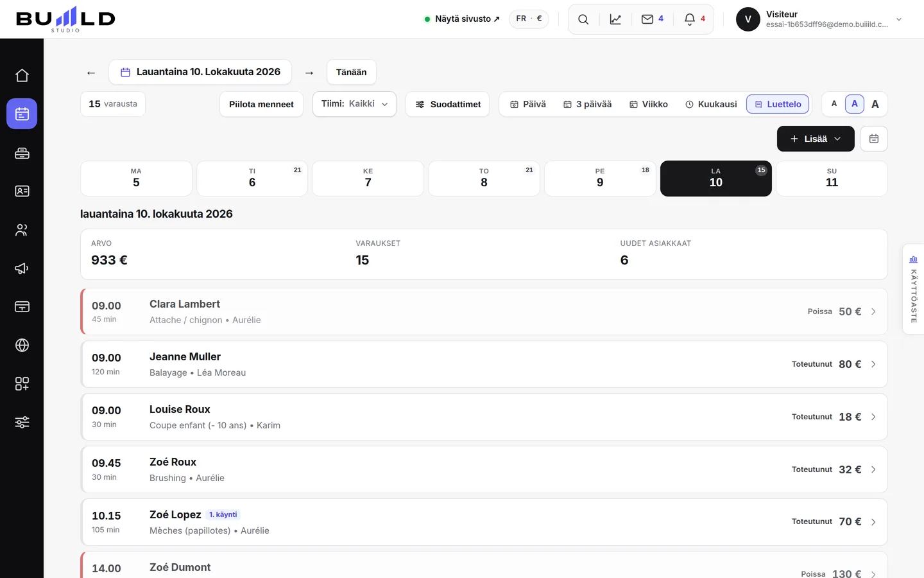Click the Tänään button
Image resolution: width=924 pixels, height=578 pixels.
coord(352,72)
